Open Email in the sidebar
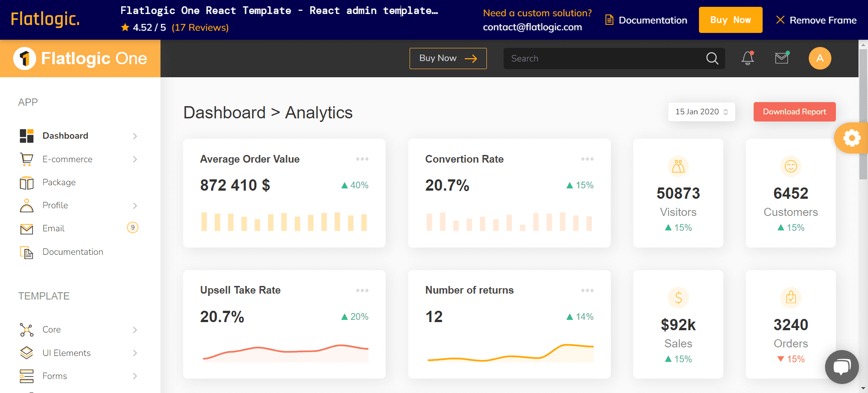The width and height of the screenshot is (868, 393). 53,229
